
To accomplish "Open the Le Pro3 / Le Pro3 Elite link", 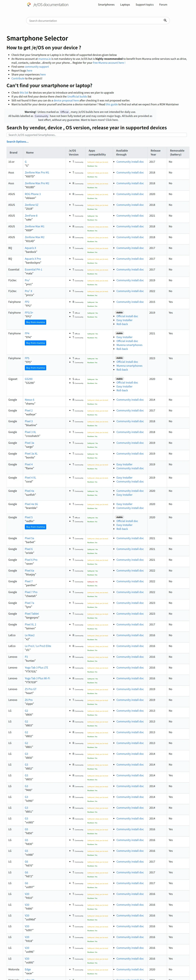I will click(38, 646).
